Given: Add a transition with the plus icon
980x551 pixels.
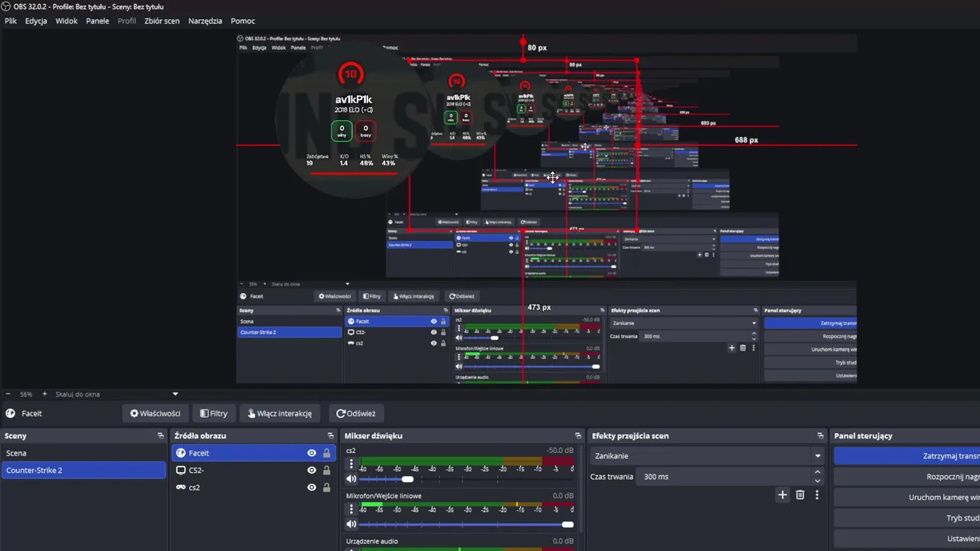Looking at the screenshot, I should click(x=782, y=495).
